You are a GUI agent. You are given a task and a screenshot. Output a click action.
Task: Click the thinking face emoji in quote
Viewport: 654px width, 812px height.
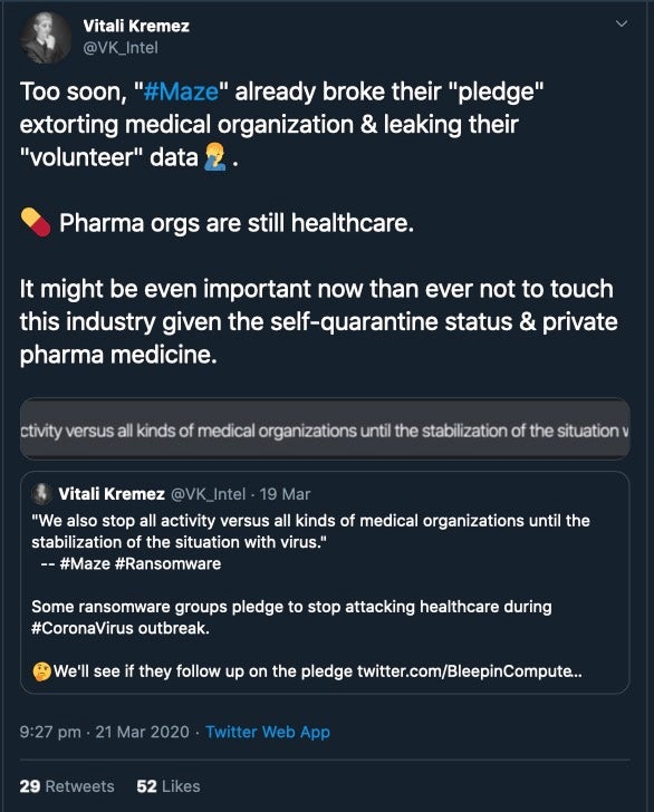(x=42, y=672)
